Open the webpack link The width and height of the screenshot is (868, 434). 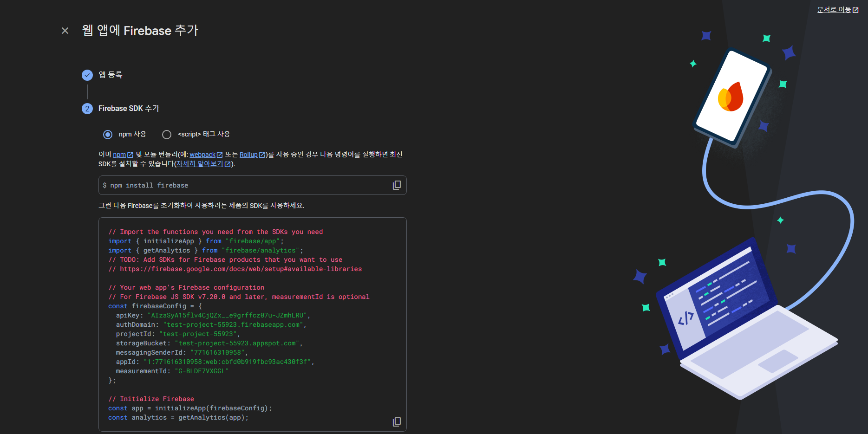pyautogui.click(x=206, y=155)
